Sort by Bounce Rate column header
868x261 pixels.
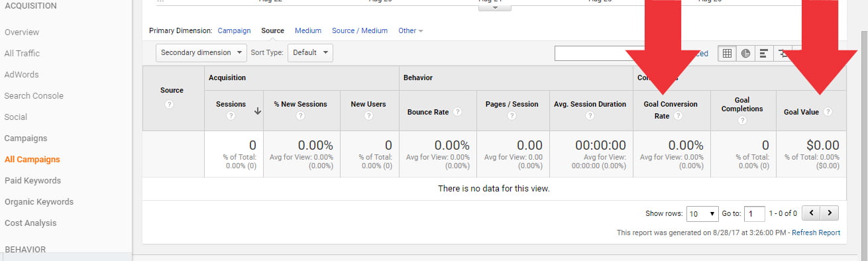click(x=428, y=112)
